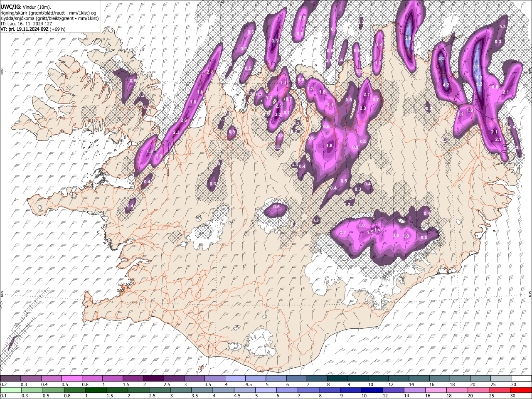
Task: Click the bright magenta 0.5–0.8 snow legend swatch
Action: click(x=71, y=379)
